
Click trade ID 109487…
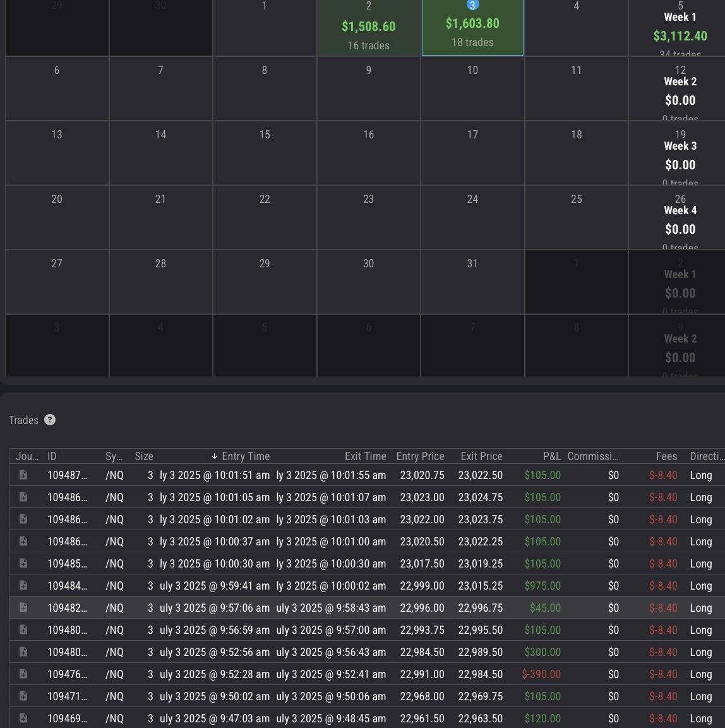click(x=68, y=475)
